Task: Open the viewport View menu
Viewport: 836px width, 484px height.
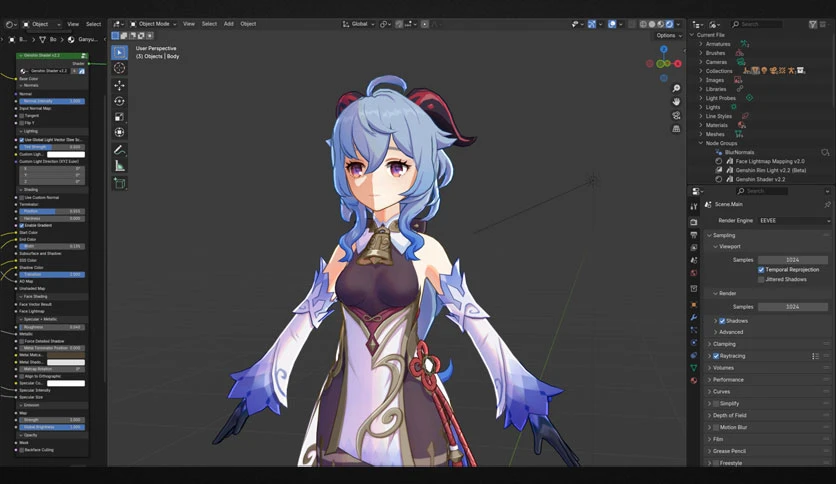Action: coord(189,24)
